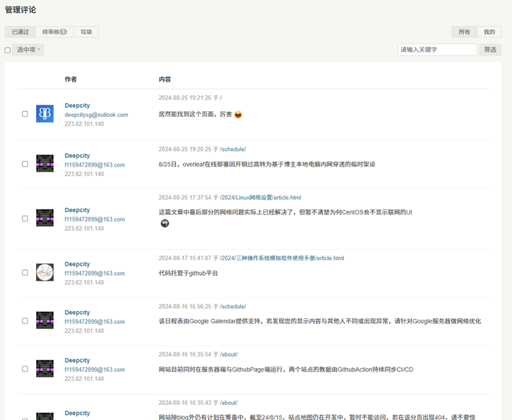
Task: Show 所有 comments
Action: point(464,32)
